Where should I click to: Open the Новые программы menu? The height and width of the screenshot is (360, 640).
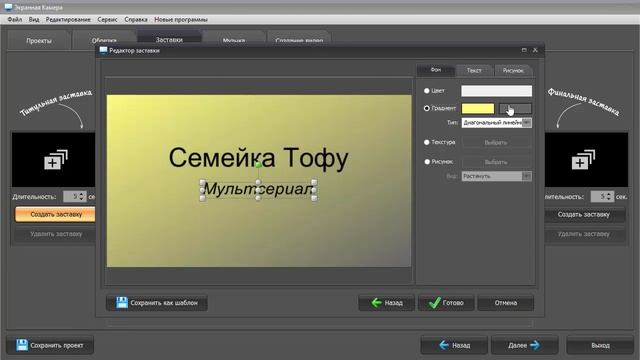pyautogui.click(x=181, y=19)
